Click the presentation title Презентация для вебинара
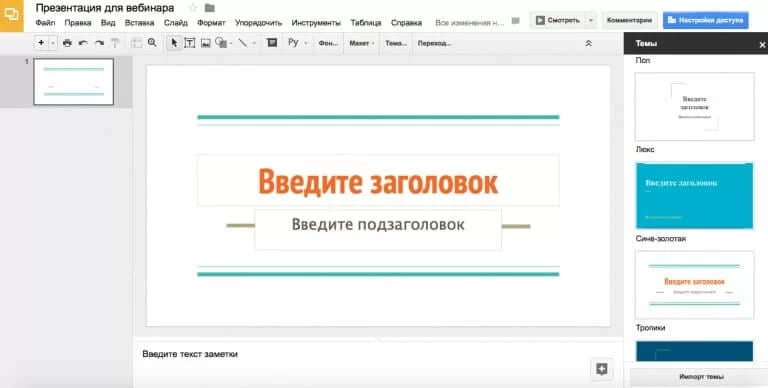The height and width of the screenshot is (388, 768). coord(105,8)
